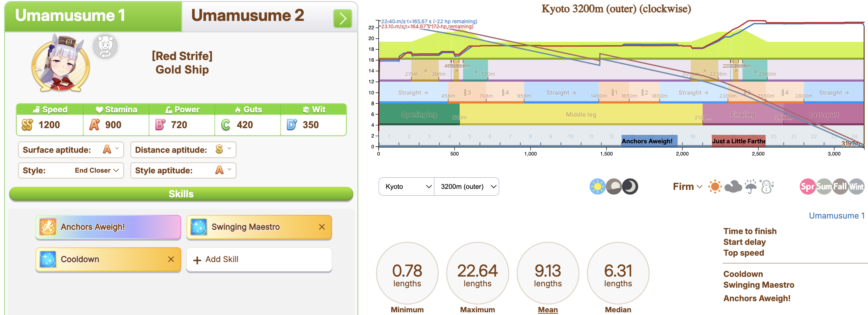Viewport: 868px width, 315px height.
Task: Click the Mean 9.13 lengths circle
Action: tap(548, 273)
